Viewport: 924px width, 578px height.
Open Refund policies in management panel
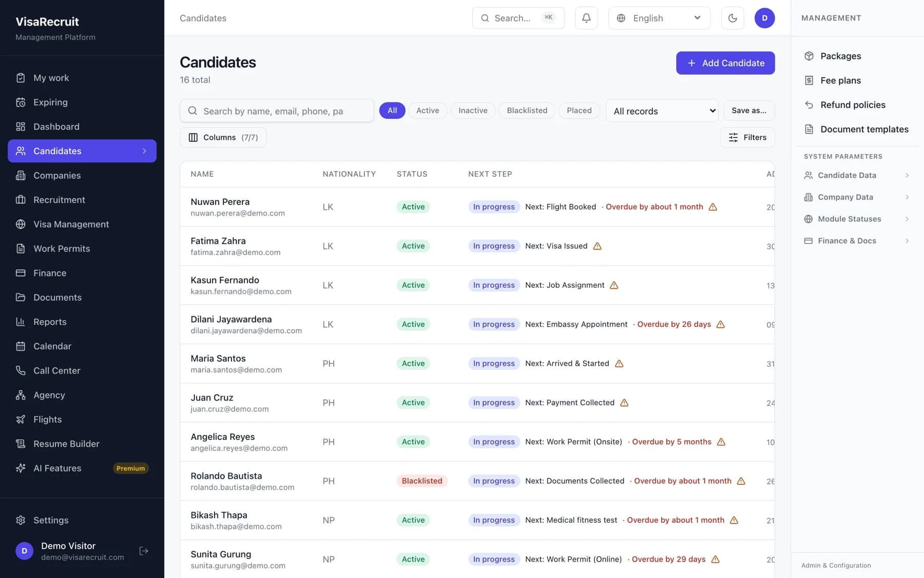pos(857,105)
